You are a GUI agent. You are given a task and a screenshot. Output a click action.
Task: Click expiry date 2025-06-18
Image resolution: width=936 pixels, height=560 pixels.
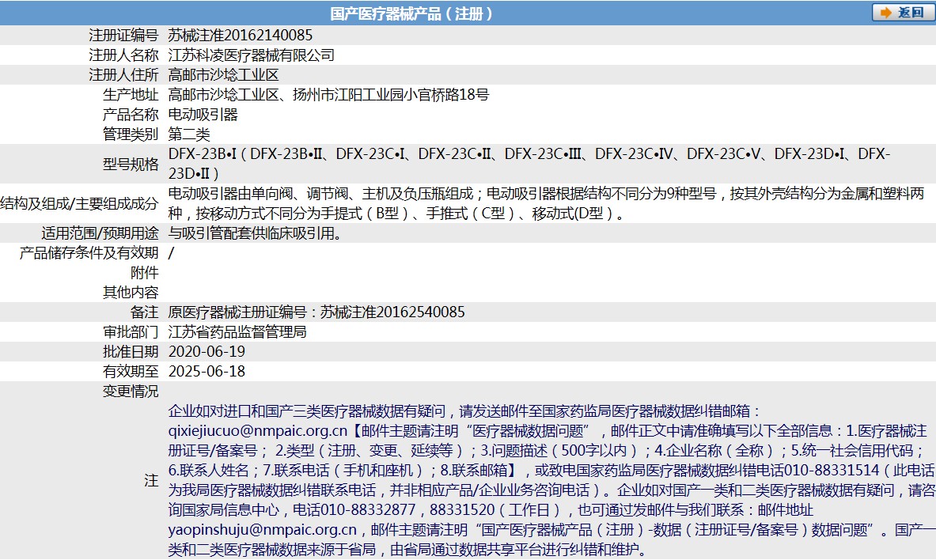click(x=207, y=371)
